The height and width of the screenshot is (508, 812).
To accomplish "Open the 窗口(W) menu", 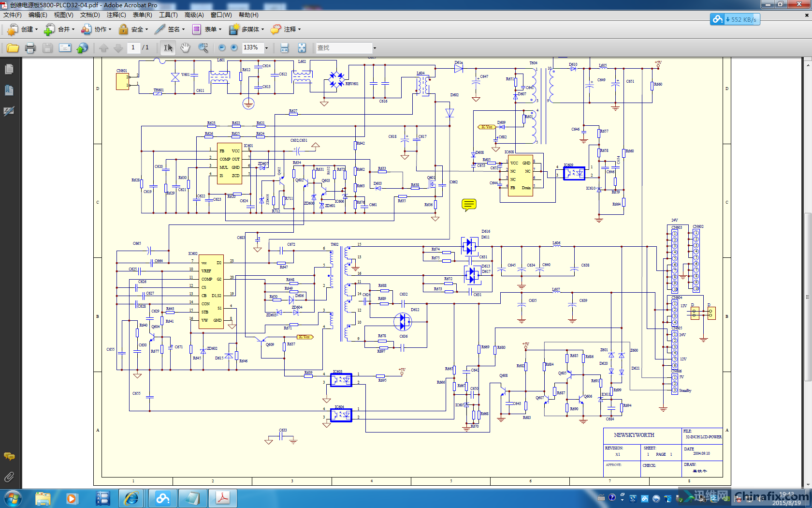I will (221, 15).
